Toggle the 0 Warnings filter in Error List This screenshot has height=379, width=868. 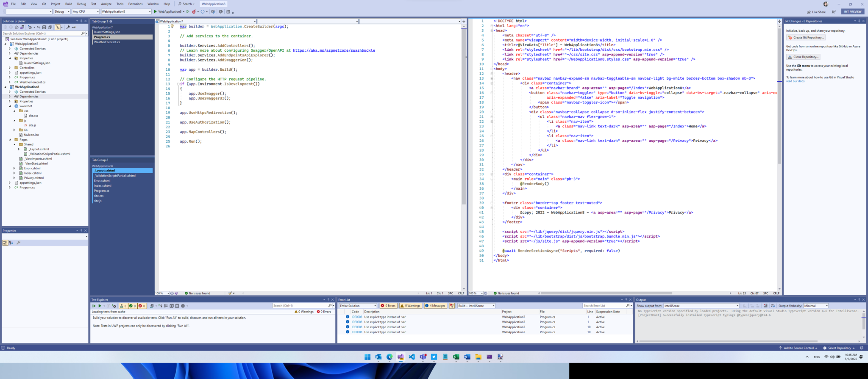coord(411,306)
